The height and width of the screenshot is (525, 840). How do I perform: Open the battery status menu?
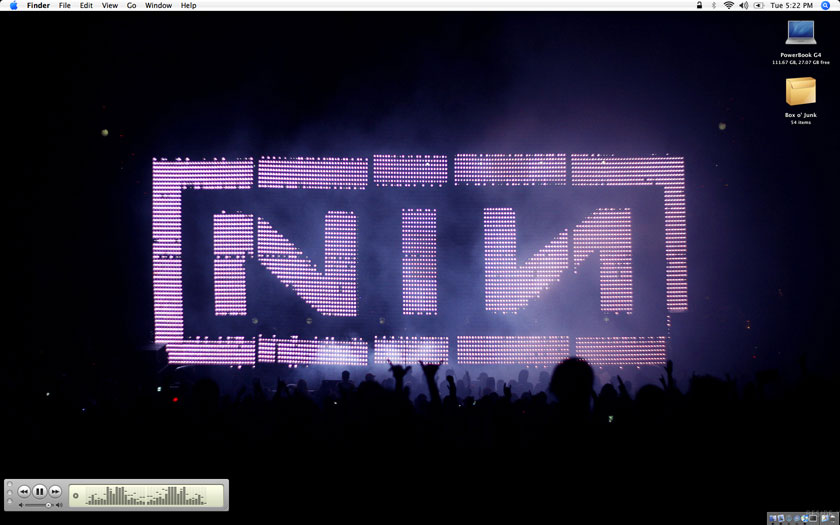[759, 5]
